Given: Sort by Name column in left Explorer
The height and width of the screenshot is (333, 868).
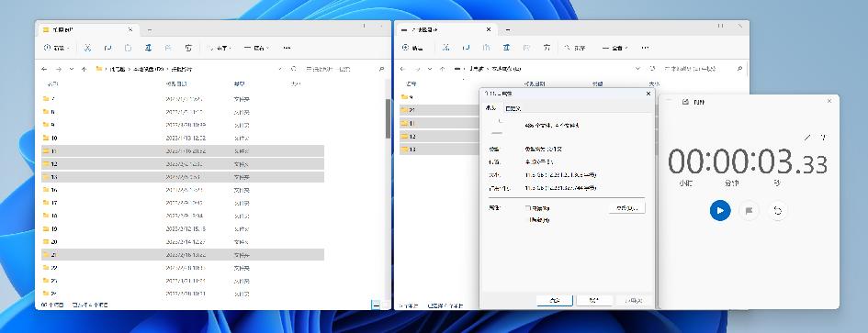Looking at the screenshot, I should click(52, 84).
